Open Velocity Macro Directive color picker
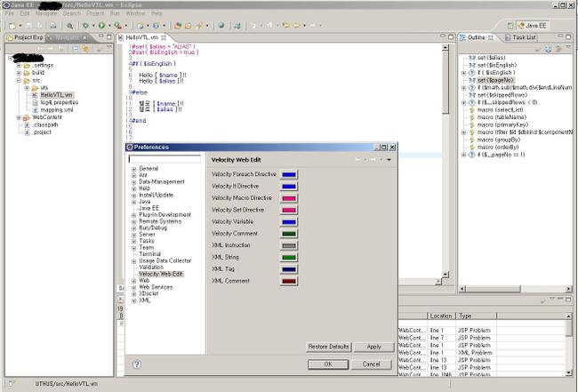 [289, 198]
